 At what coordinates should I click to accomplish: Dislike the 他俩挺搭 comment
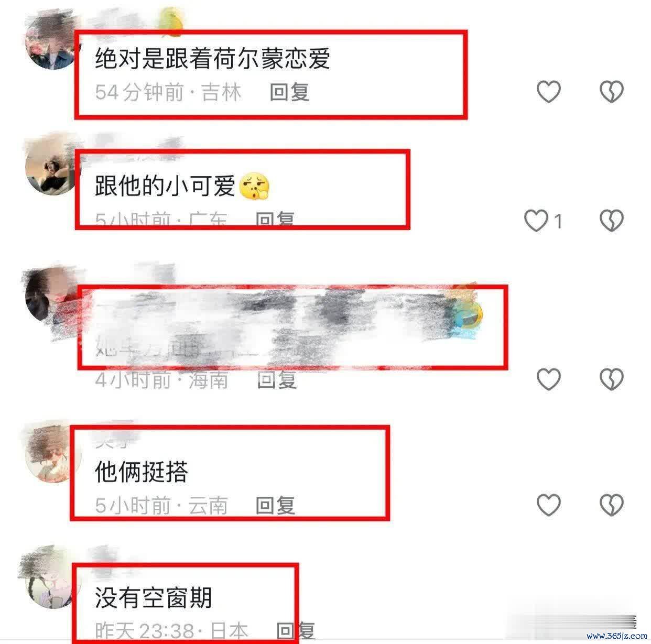click(x=611, y=505)
